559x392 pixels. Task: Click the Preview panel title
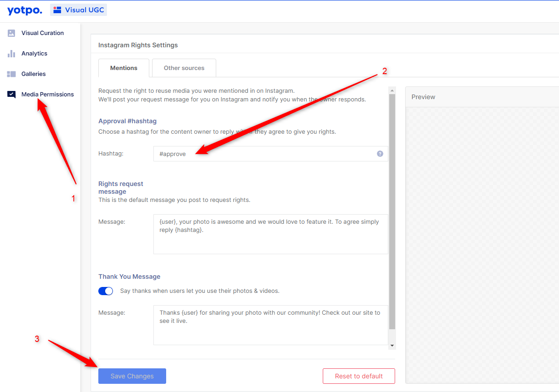point(423,97)
